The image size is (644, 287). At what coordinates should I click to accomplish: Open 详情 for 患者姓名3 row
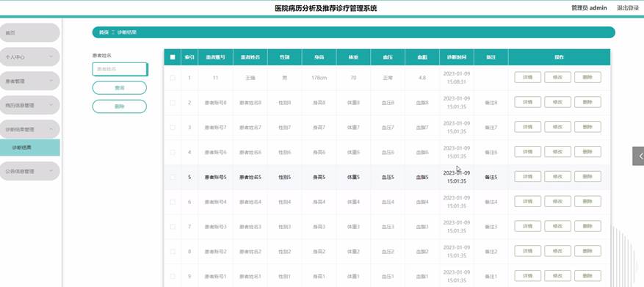(x=527, y=226)
